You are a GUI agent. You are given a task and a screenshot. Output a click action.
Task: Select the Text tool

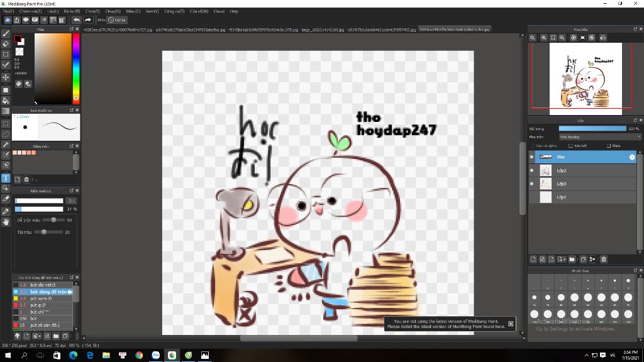tap(6, 178)
